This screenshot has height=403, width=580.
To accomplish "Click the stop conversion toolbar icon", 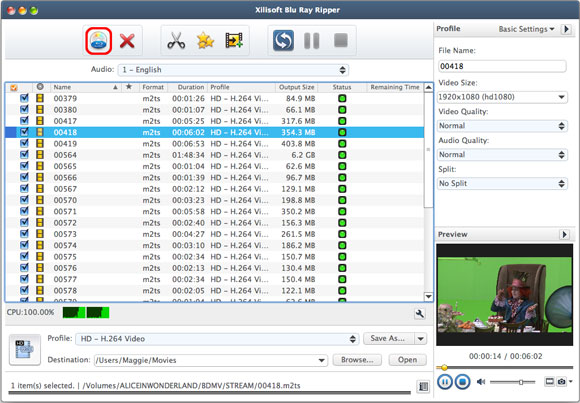I will (341, 41).
